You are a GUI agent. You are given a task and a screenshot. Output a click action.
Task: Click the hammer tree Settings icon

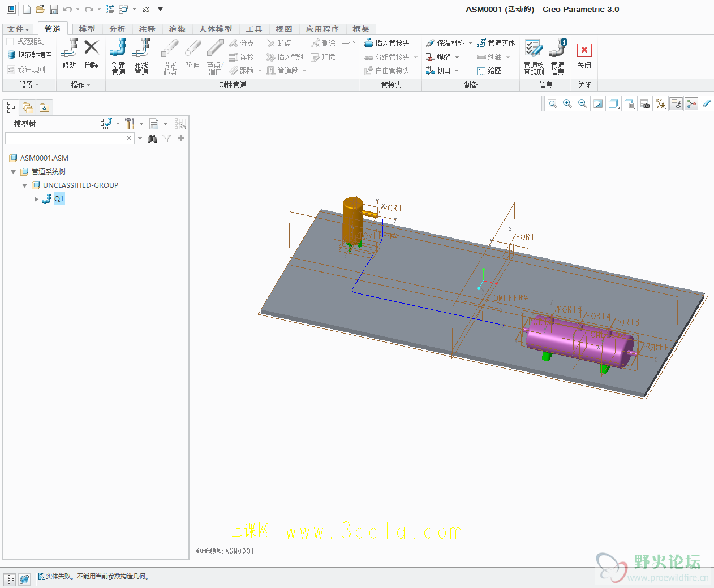click(x=130, y=124)
